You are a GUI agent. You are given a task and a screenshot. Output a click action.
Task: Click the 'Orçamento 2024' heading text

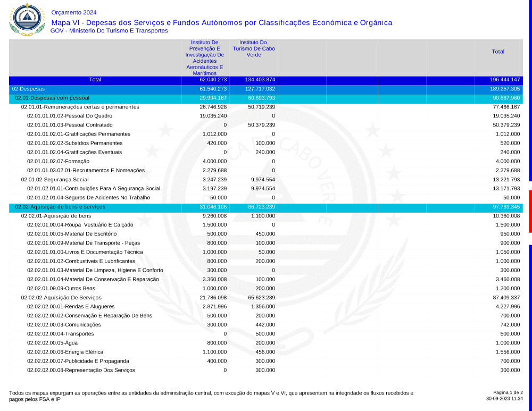tap(74, 12)
